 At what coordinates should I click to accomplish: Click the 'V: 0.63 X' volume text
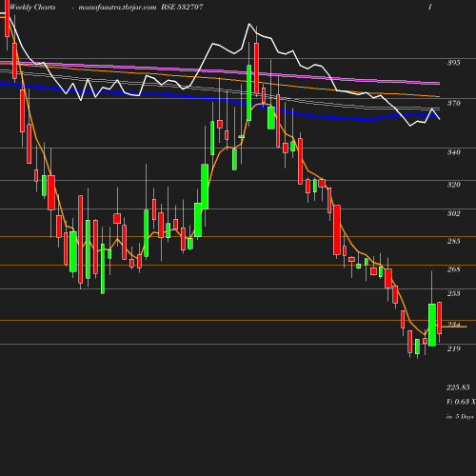pos(461,402)
